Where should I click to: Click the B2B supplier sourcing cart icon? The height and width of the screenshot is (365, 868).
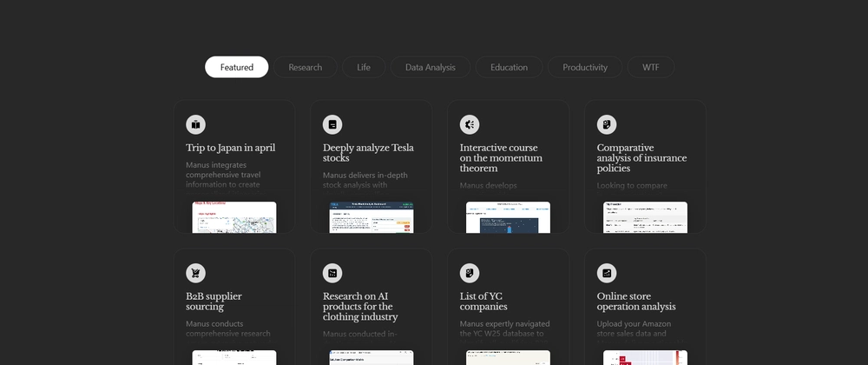coord(195,273)
